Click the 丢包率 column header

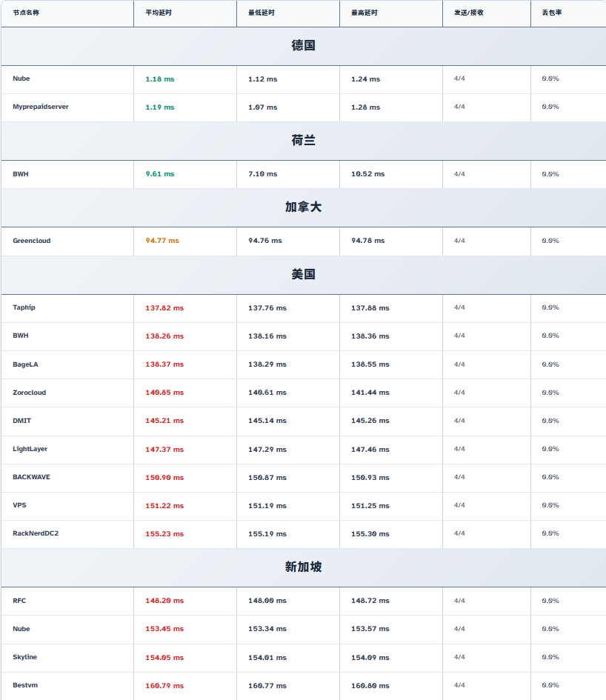pyautogui.click(x=552, y=13)
